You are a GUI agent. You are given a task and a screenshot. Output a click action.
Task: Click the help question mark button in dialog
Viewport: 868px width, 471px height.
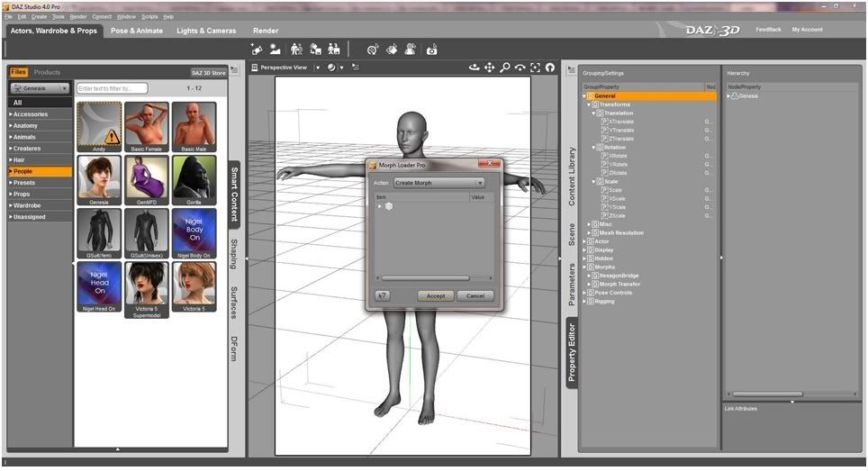[382, 296]
